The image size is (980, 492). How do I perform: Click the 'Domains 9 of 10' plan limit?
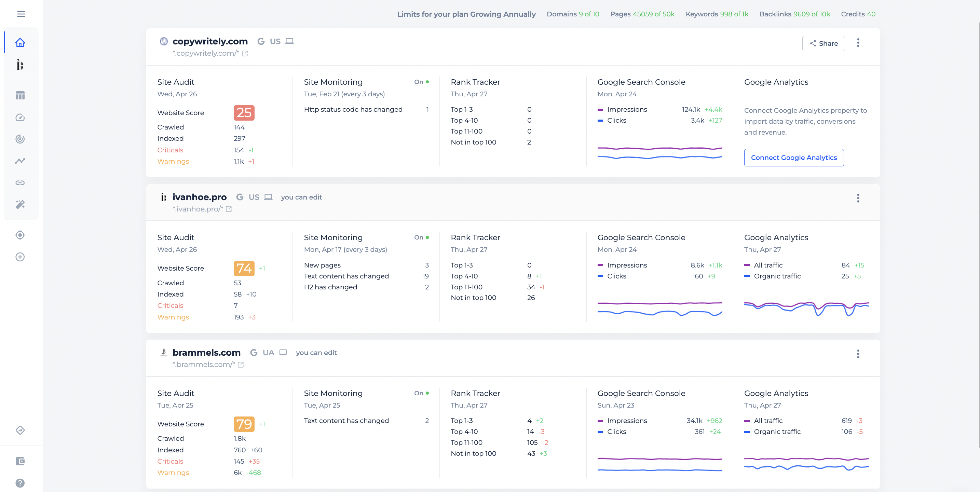coord(573,14)
